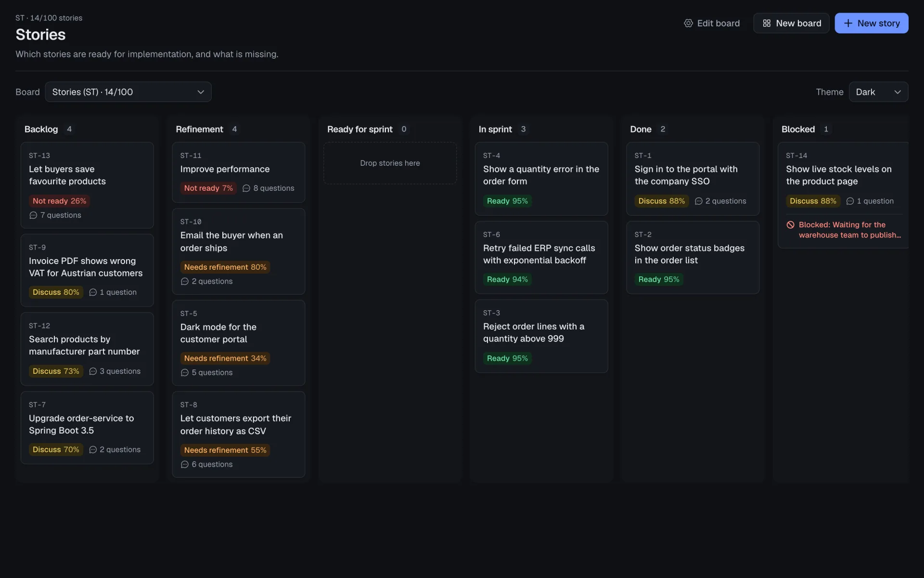Viewport: 924px width, 578px height.
Task: Click the comment icon on ST-7 Spring Boot card
Action: point(93,450)
